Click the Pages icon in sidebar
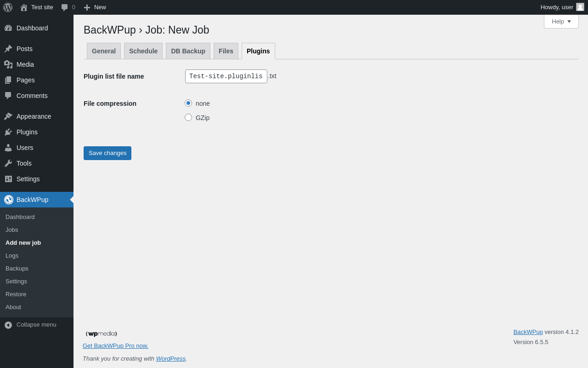Viewport: 588px width, 368px height. [x=8, y=80]
